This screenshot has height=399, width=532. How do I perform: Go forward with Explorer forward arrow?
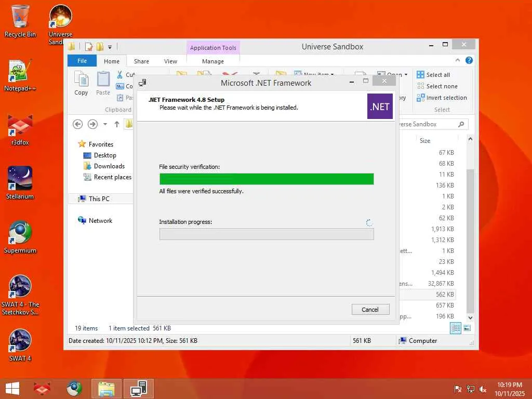point(92,124)
